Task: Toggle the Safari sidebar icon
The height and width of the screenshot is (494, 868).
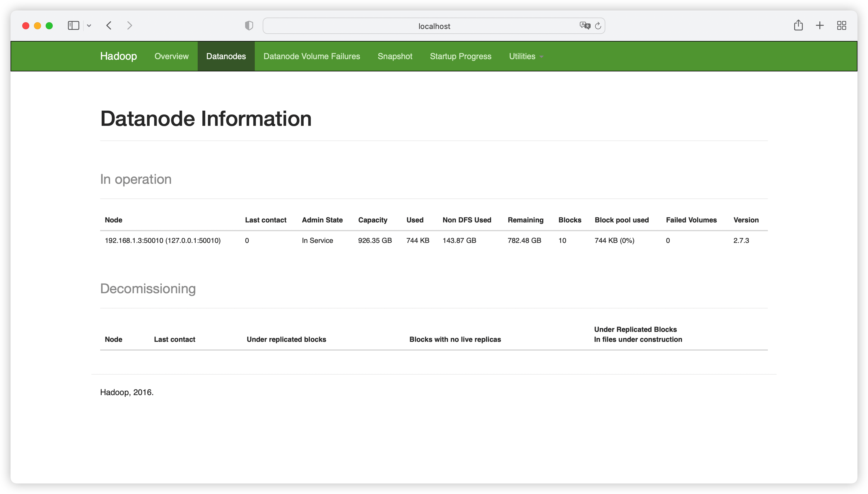Action: point(73,25)
